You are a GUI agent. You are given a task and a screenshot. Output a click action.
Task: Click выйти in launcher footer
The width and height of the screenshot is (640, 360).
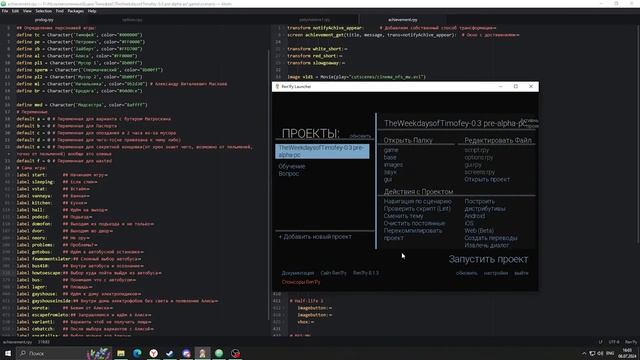[x=521, y=273]
